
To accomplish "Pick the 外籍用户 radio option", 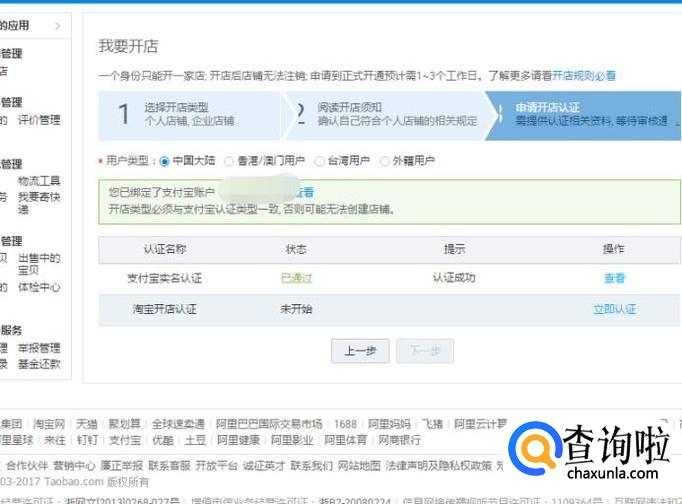I will point(385,161).
